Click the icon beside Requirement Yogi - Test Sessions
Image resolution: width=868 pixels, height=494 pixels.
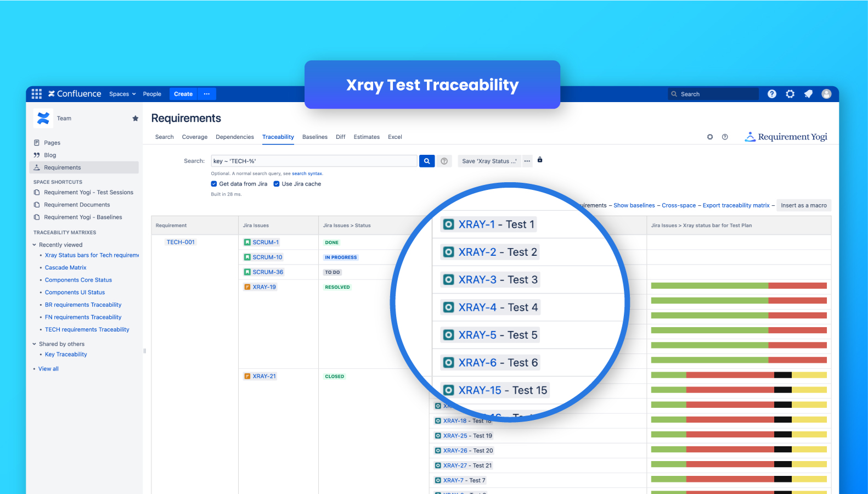click(37, 193)
